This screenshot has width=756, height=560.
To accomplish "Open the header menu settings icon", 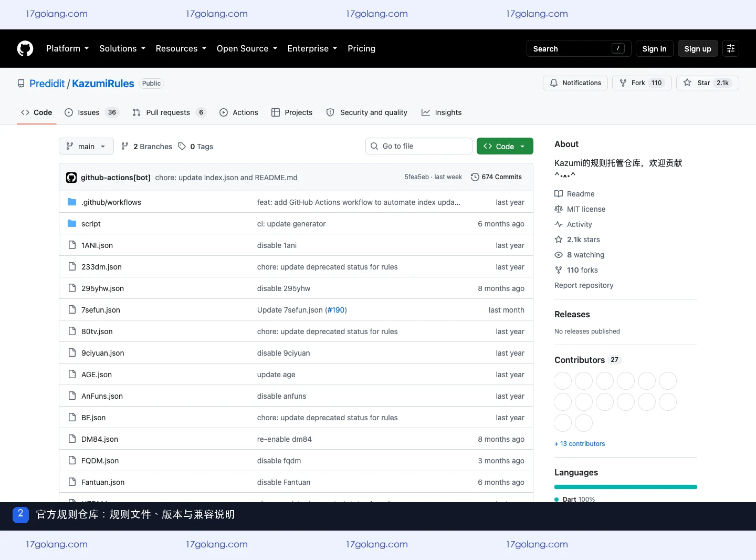I will click(731, 48).
